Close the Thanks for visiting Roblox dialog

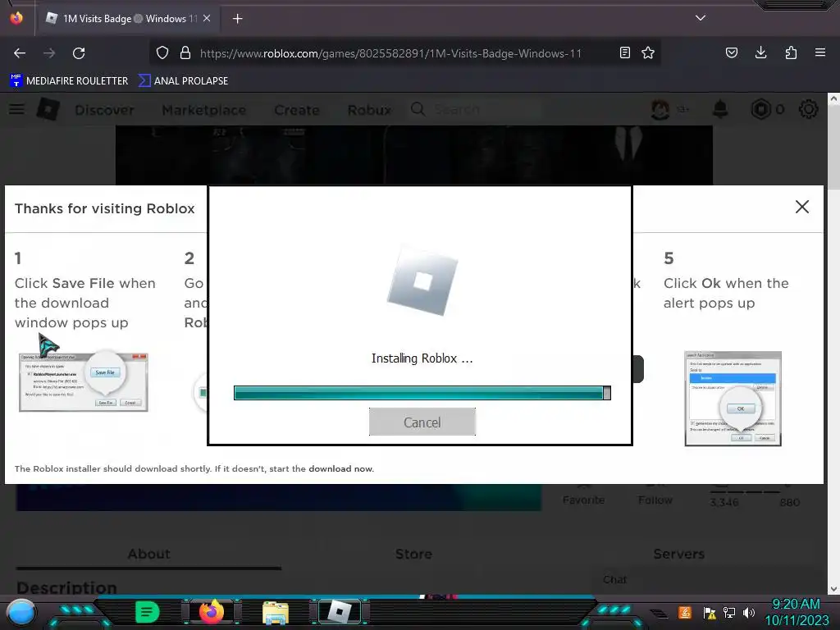(x=802, y=207)
